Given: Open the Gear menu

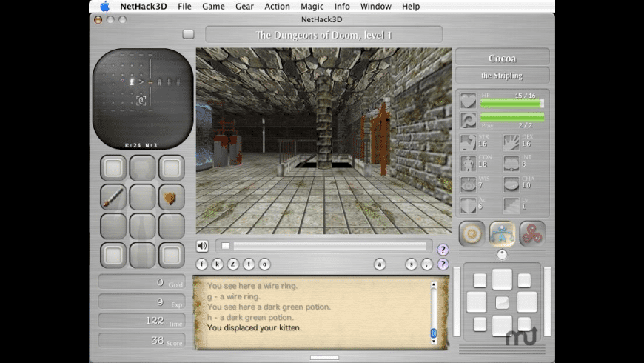Looking at the screenshot, I should tap(244, 6).
